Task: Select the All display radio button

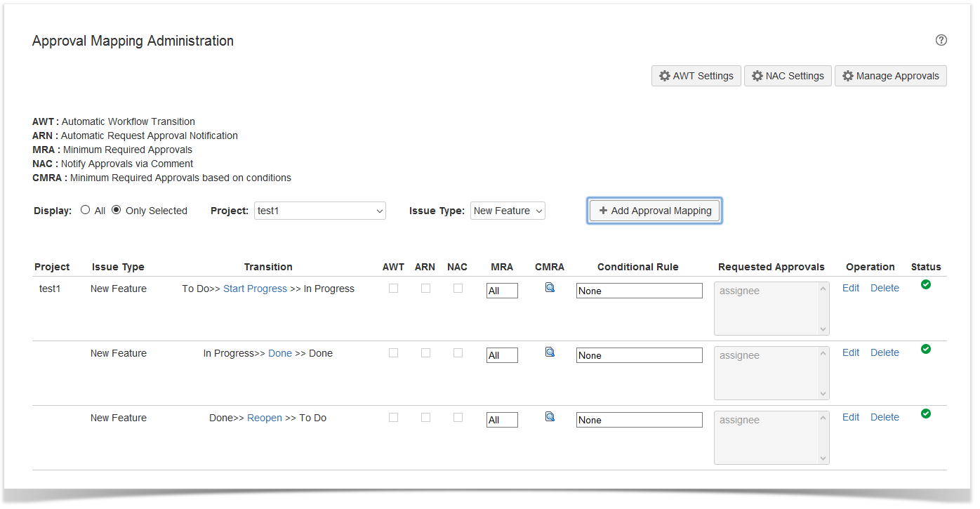Action: 86,210
